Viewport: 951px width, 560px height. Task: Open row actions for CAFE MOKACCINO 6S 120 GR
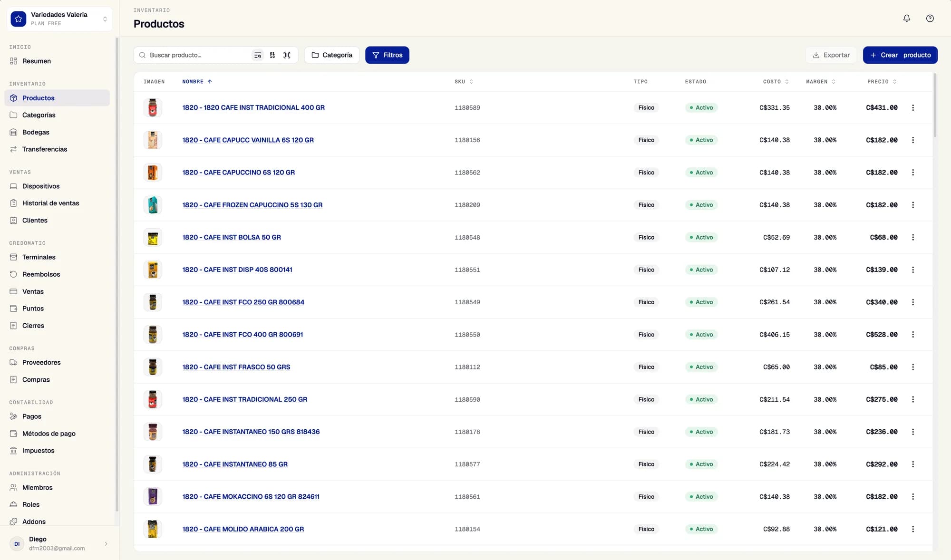(913, 497)
